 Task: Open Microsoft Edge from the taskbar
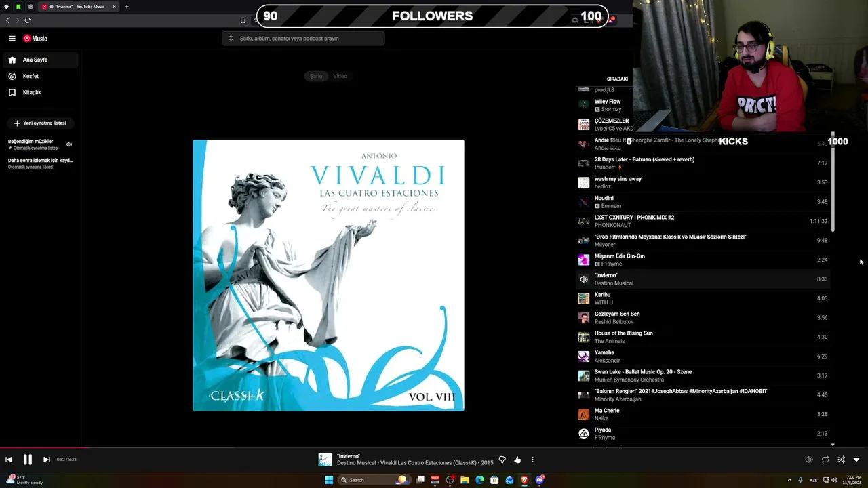click(479, 480)
